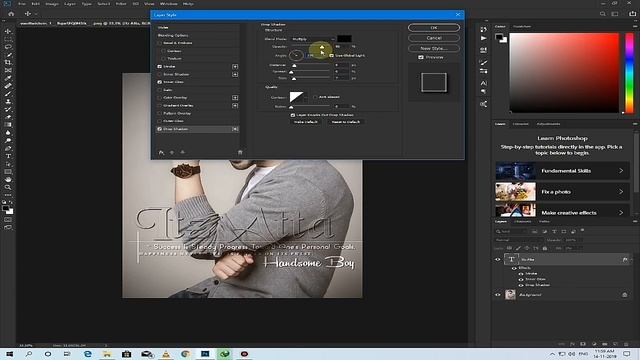Screen dimensions: 640x360
Task: Click the lock icon on Background layer
Action: point(624,295)
